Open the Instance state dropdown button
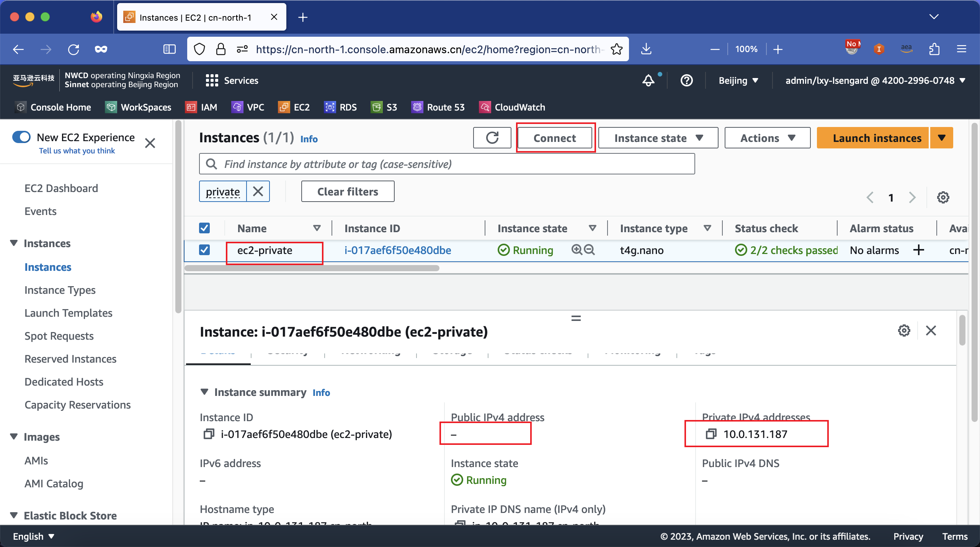 coord(658,138)
